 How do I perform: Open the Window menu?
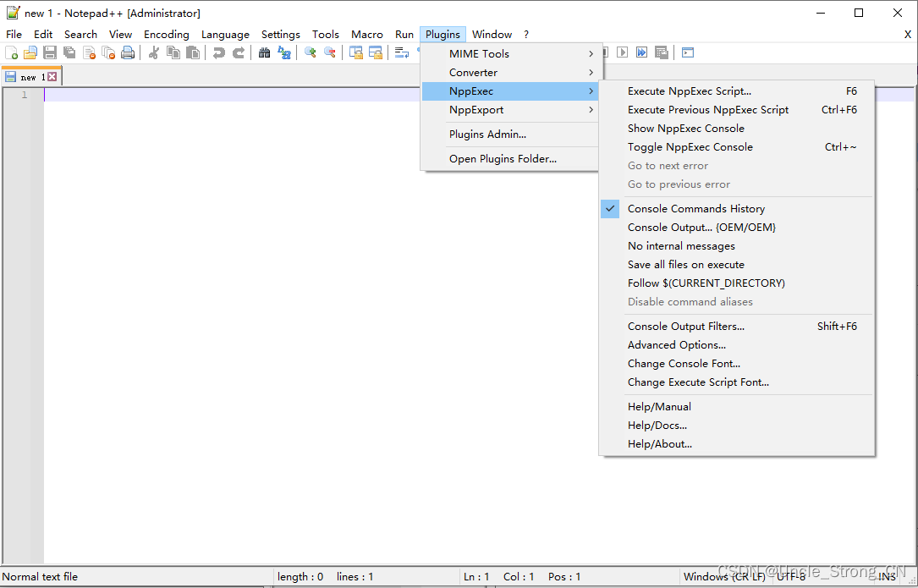click(x=492, y=35)
